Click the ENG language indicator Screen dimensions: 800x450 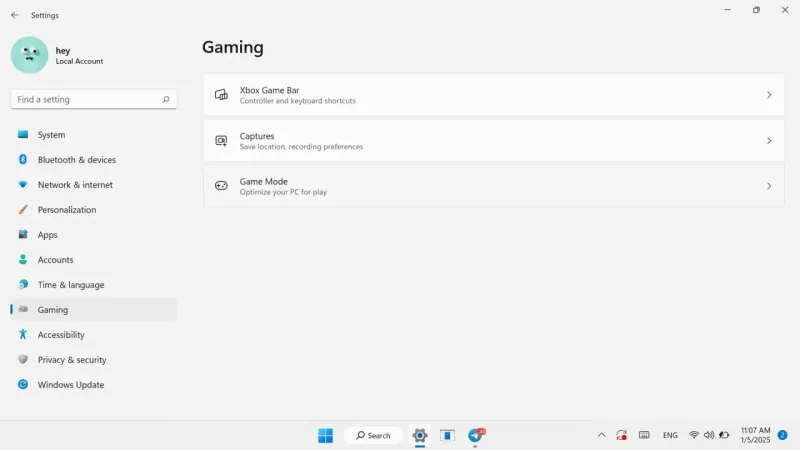pos(670,435)
